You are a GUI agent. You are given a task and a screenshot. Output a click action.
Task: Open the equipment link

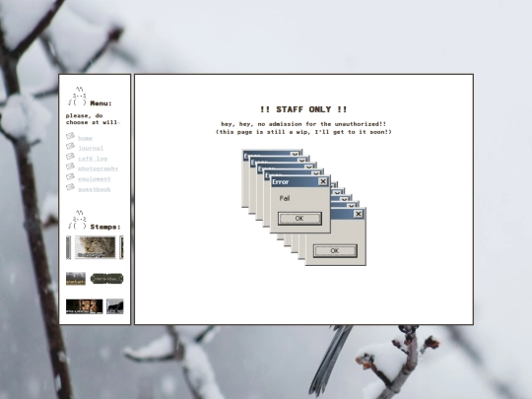click(x=95, y=178)
